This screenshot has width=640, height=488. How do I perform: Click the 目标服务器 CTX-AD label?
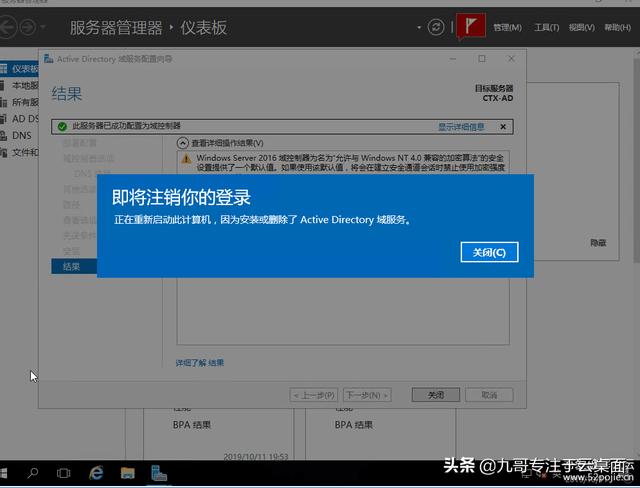[494, 93]
